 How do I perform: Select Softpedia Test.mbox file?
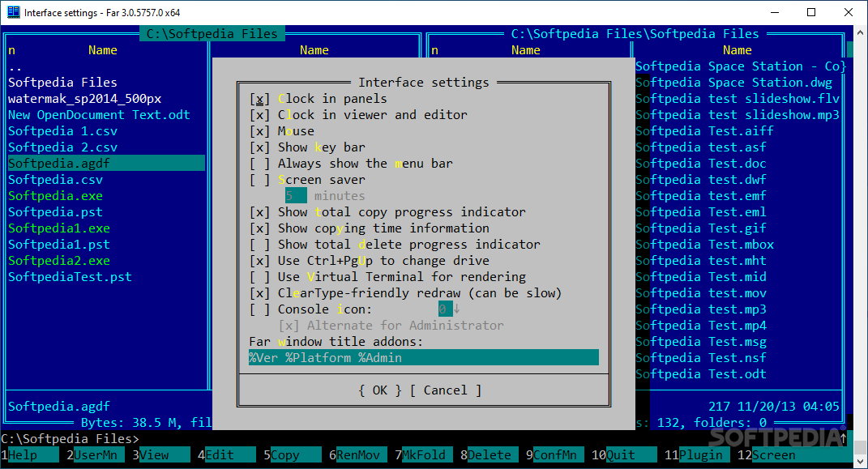(x=705, y=245)
